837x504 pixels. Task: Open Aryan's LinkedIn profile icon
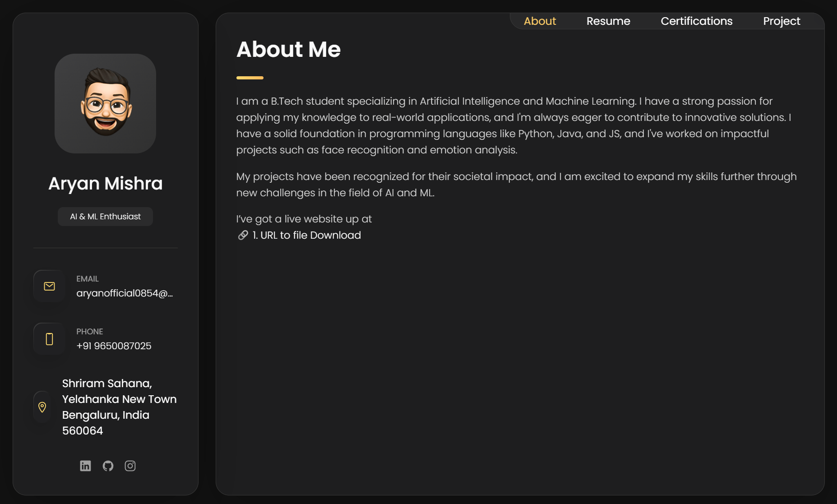pos(85,466)
